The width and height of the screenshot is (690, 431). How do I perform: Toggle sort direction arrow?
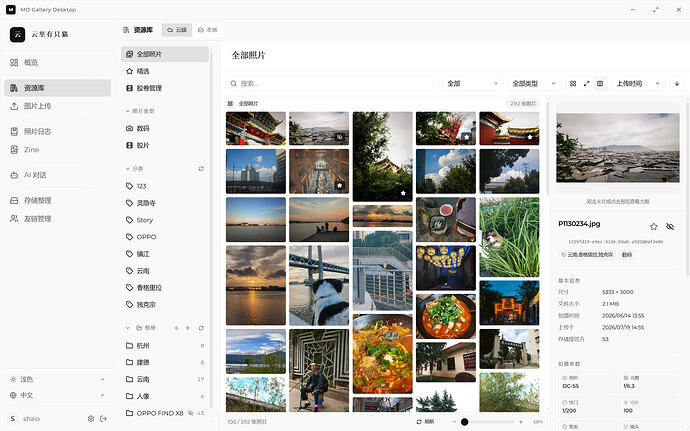(677, 84)
